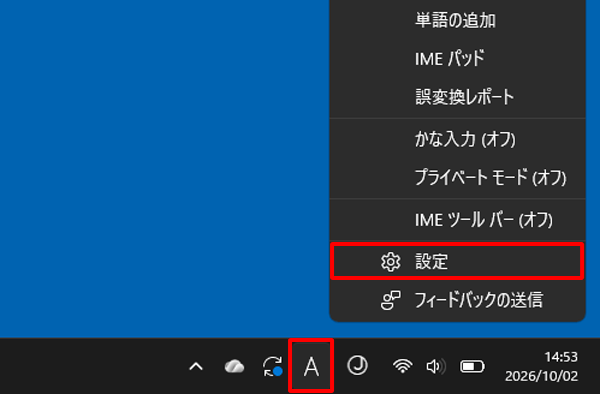Open the 単語の追加 menu entry
The width and height of the screenshot is (600, 394).
tap(457, 20)
